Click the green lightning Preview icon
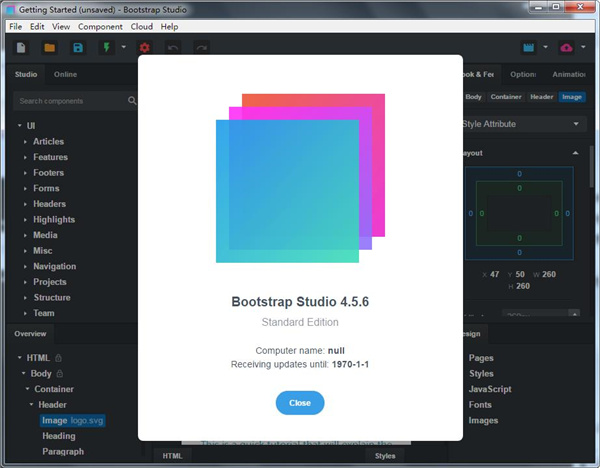 (106, 47)
